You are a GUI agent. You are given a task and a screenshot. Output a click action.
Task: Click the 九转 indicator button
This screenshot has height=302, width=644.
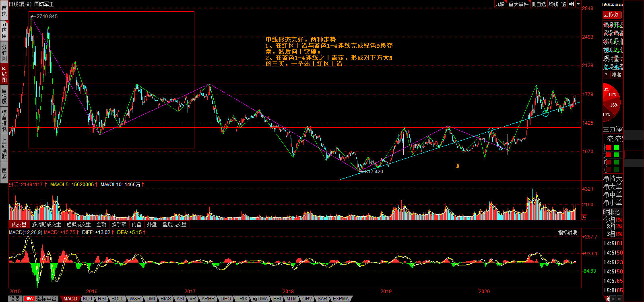click(x=500, y=4)
